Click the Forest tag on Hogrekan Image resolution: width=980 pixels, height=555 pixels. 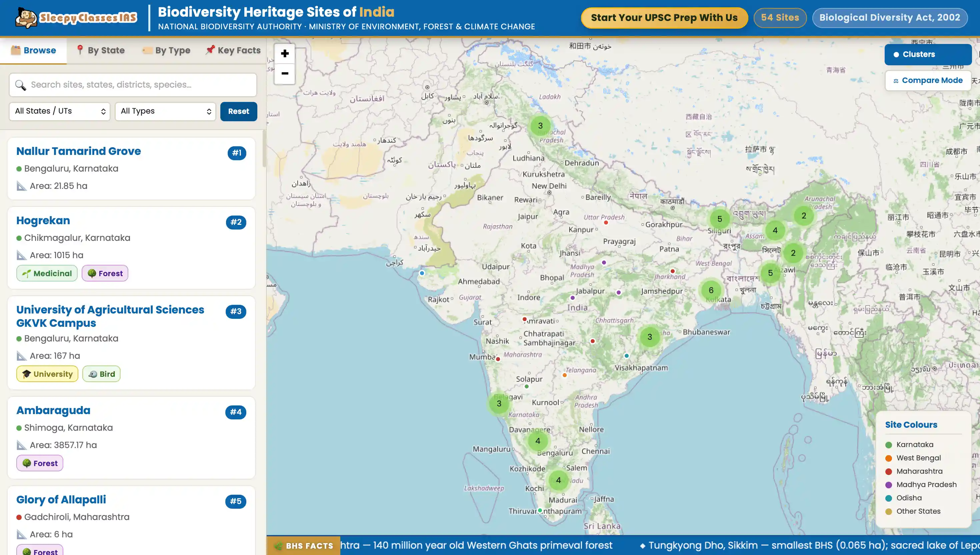tap(105, 273)
